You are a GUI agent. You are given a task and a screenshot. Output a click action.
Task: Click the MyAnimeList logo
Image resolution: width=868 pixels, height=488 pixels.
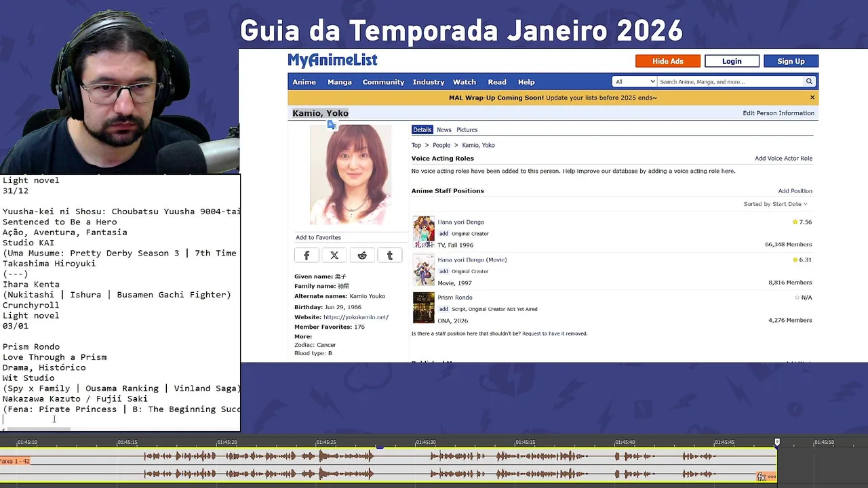point(332,60)
